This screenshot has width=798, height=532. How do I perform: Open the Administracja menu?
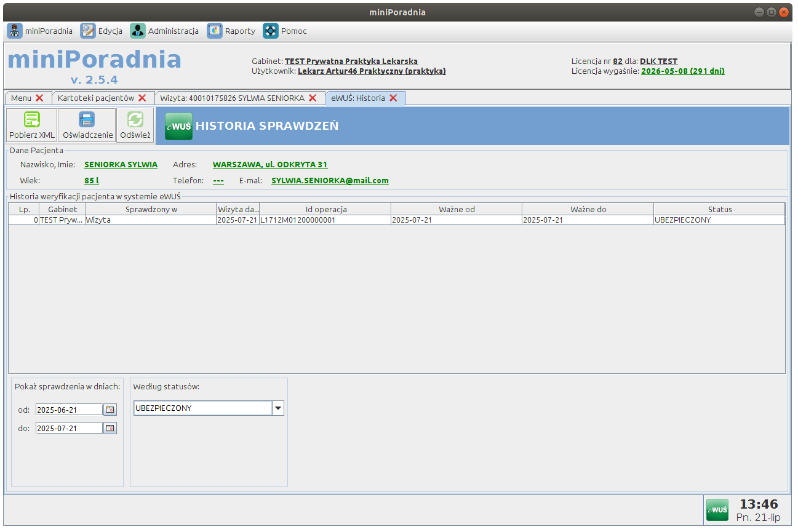coord(164,31)
